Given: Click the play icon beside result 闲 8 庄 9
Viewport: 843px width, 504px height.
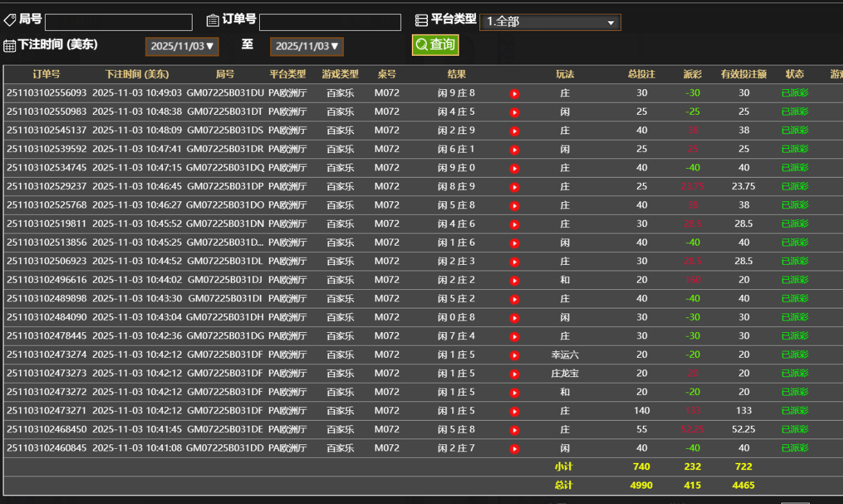Looking at the screenshot, I should tap(513, 187).
